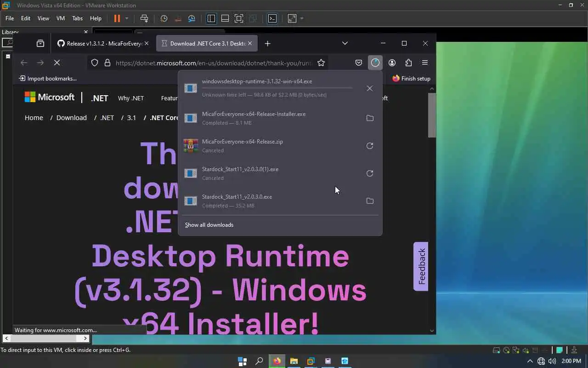Show hidden system tray icons chevron
Screen dimensions: 588x368
(530, 361)
